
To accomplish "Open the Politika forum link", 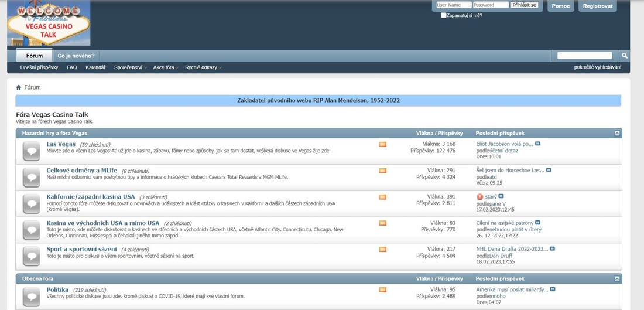I will [57, 290].
